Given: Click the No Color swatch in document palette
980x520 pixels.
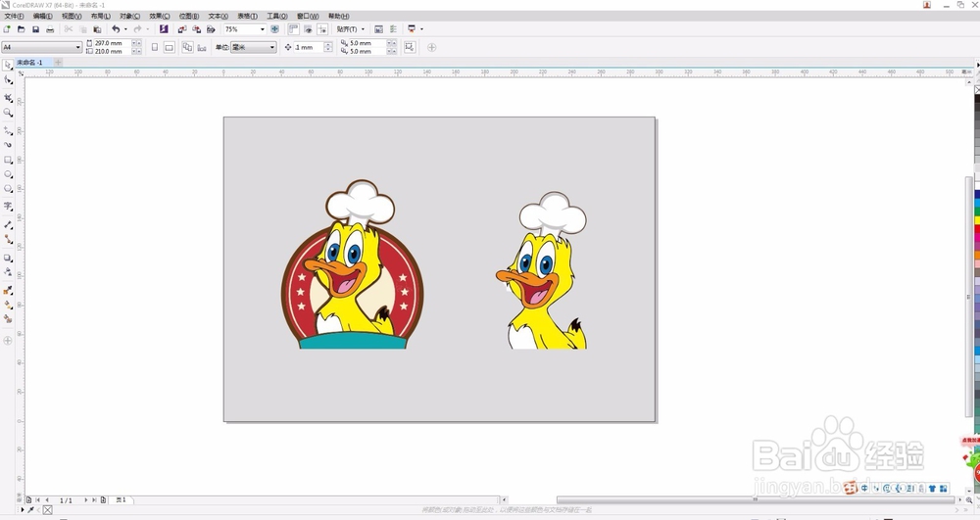Looking at the screenshot, I should pos(47,510).
